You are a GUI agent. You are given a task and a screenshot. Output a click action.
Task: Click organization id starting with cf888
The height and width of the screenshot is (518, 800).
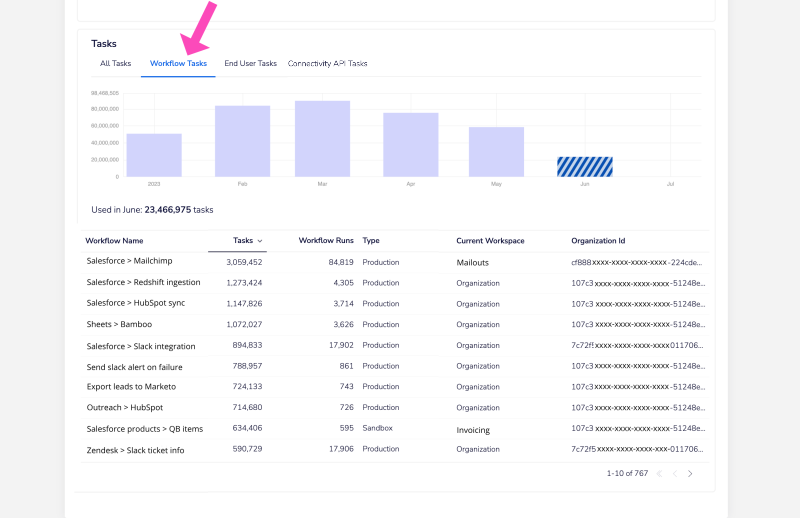pos(637,262)
